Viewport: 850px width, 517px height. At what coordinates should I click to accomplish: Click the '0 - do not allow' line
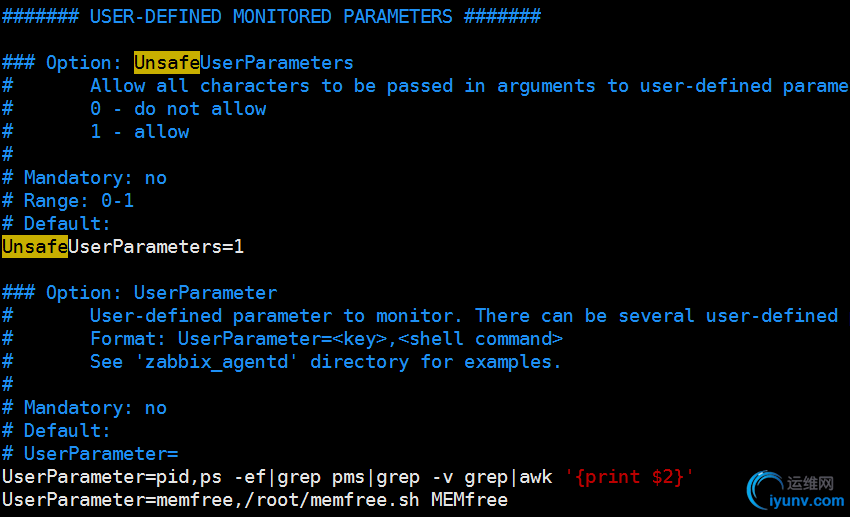click(178, 108)
